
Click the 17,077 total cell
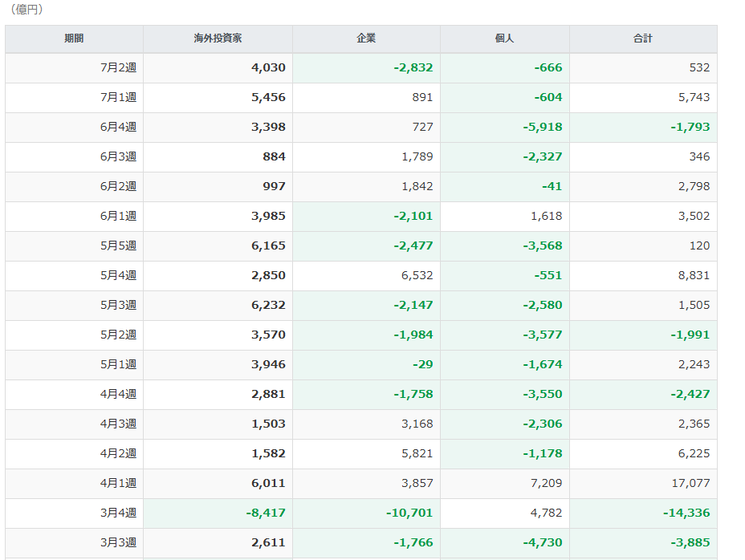pos(643,484)
